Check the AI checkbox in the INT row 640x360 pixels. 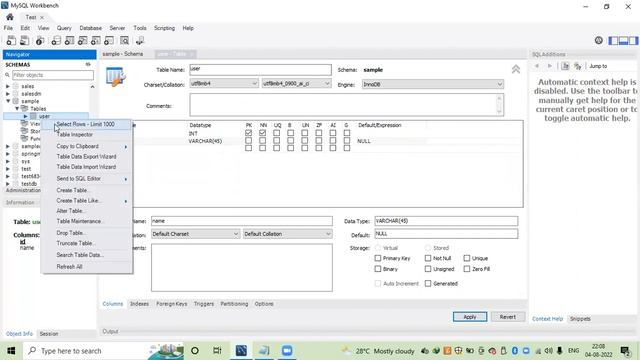pos(333,133)
